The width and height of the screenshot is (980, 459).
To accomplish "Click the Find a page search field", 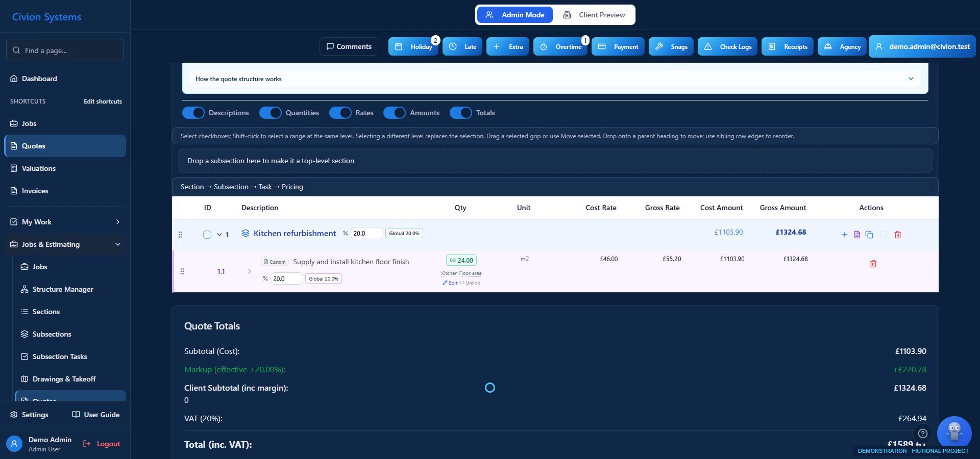I will (65, 50).
